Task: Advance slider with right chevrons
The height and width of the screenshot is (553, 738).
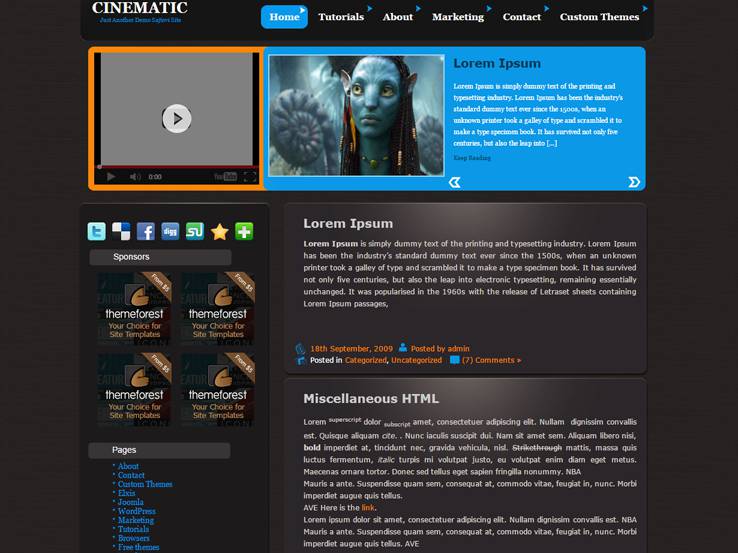Action: click(x=634, y=182)
